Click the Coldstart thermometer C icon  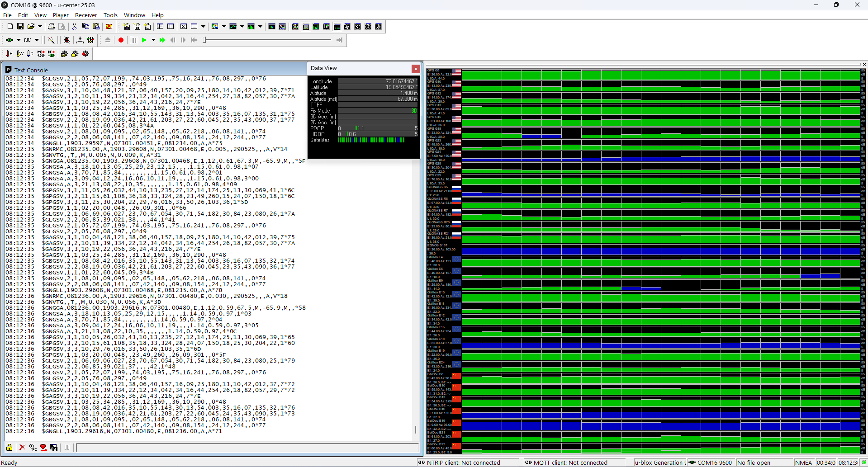[x=30, y=54]
